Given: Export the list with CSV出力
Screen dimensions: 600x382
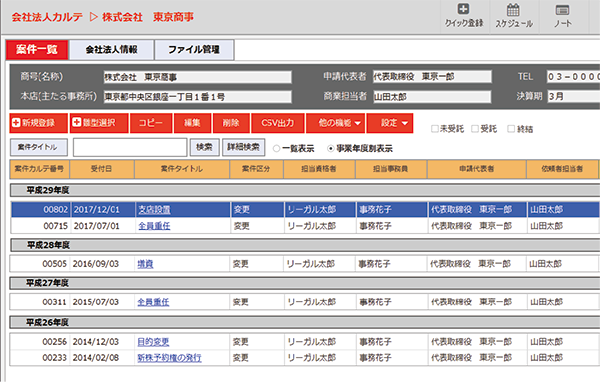Looking at the screenshot, I should click(278, 123).
